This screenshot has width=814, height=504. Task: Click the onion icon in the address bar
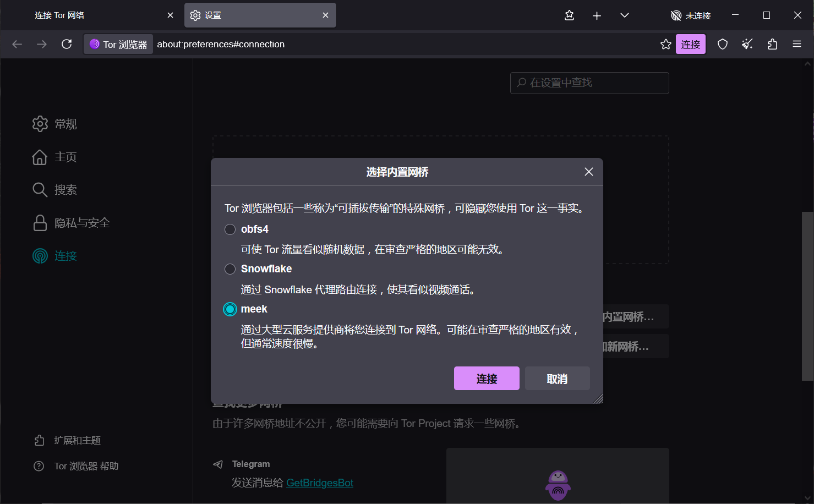95,44
